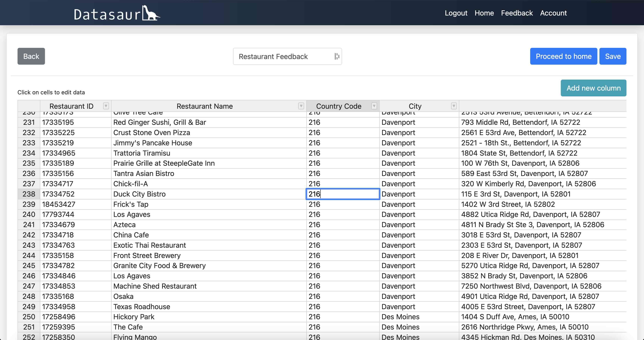Click Proceed to home button

pos(563,56)
